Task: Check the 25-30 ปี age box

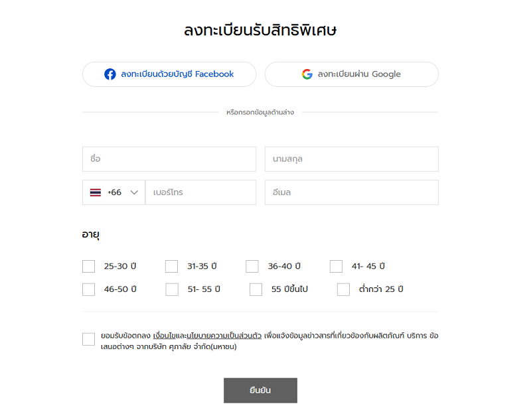Action: pos(88,266)
